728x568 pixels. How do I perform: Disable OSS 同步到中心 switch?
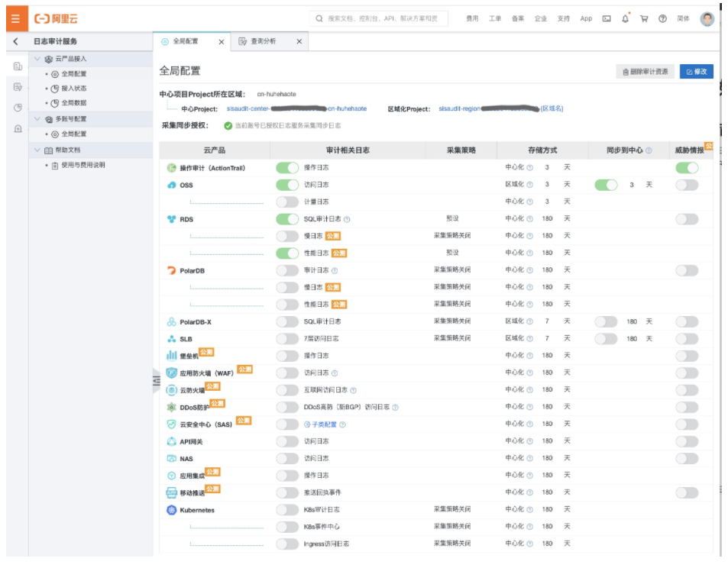[x=606, y=185]
